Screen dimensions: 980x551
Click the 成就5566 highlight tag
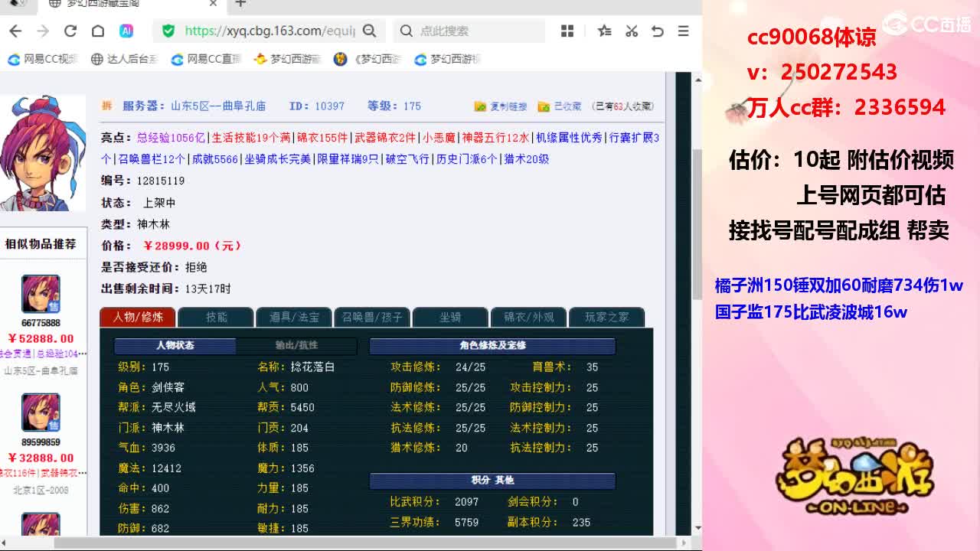[215, 159]
